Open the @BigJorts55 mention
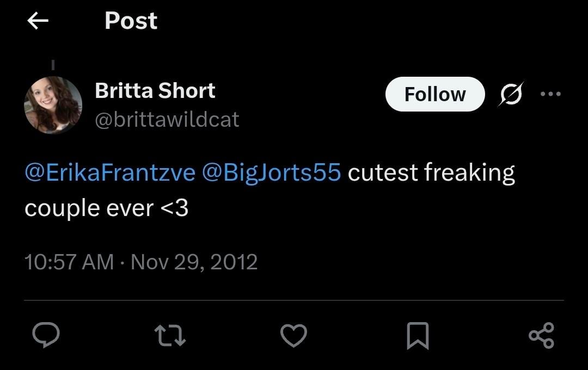Image resolution: width=588 pixels, height=370 pixels. (x=272, y=172)
